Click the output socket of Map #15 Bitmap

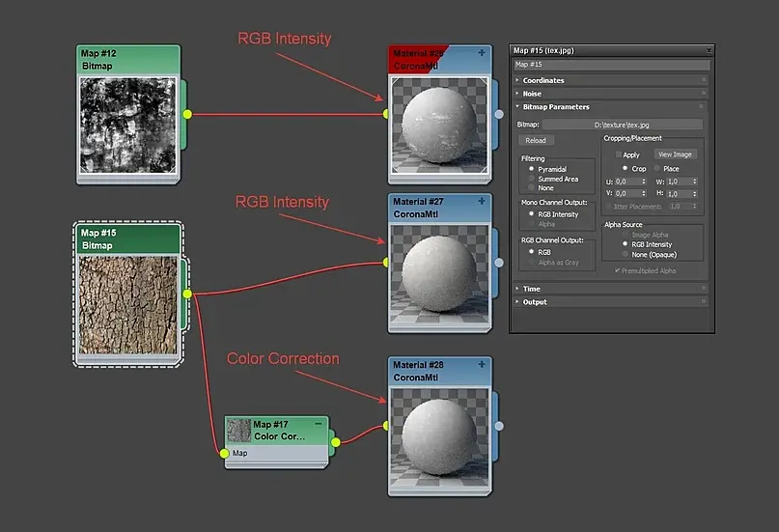(187, 294)
